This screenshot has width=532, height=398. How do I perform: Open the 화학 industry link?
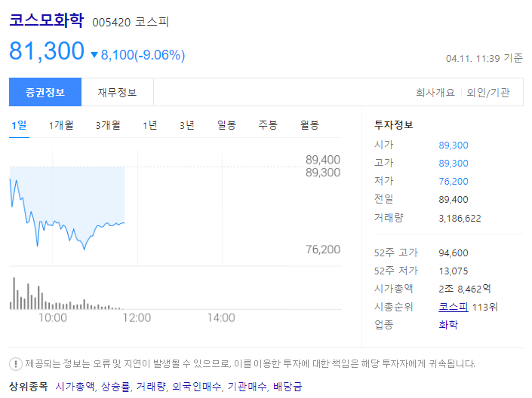tap(448, 325)
